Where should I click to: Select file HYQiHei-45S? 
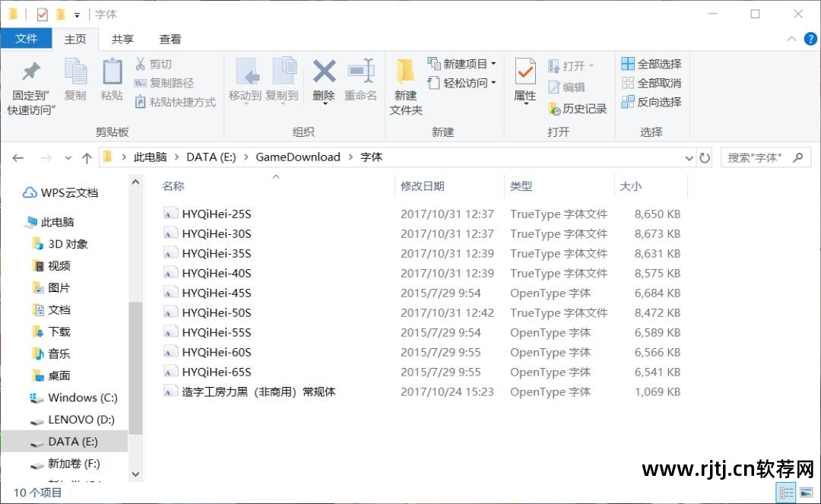208,293
